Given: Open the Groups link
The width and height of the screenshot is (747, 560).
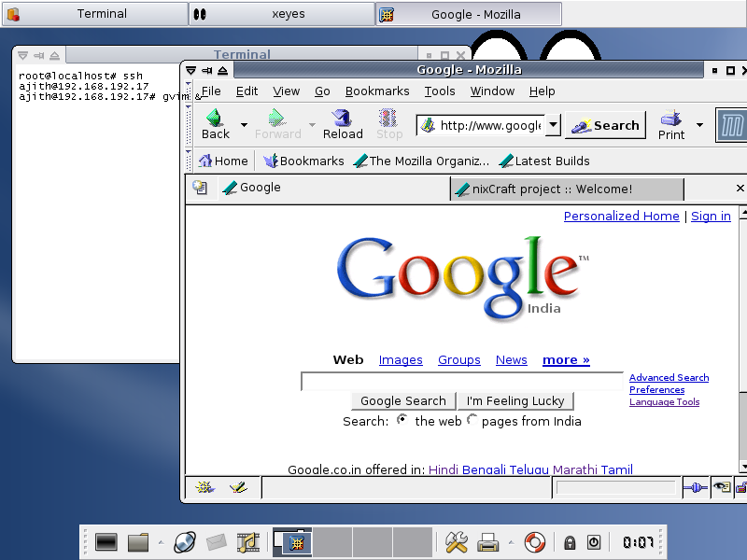Looking at the screenshot, I should 459,360.
